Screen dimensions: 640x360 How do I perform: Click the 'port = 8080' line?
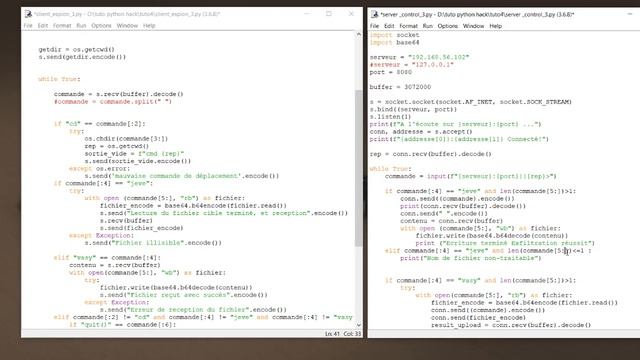click(391, 72)
